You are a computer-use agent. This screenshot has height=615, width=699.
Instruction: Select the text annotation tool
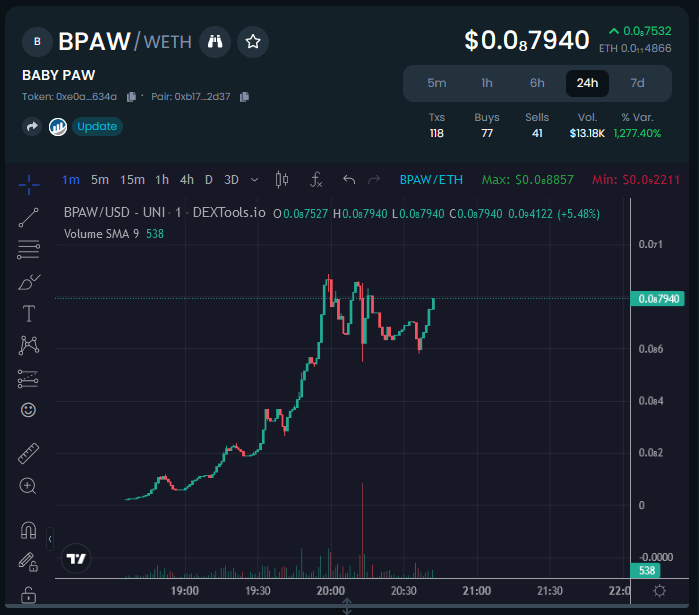[x=29, y=314]
